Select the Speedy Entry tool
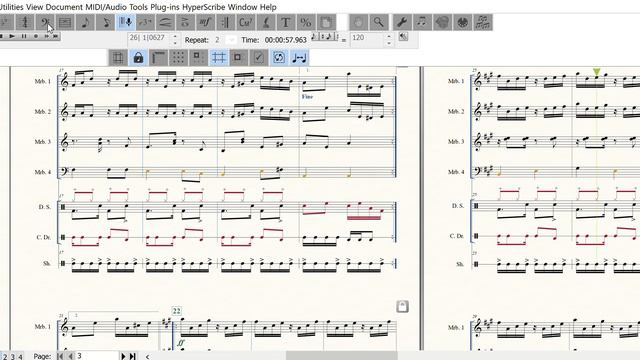The width and height of the screenshot is (640, 360). 105,22
